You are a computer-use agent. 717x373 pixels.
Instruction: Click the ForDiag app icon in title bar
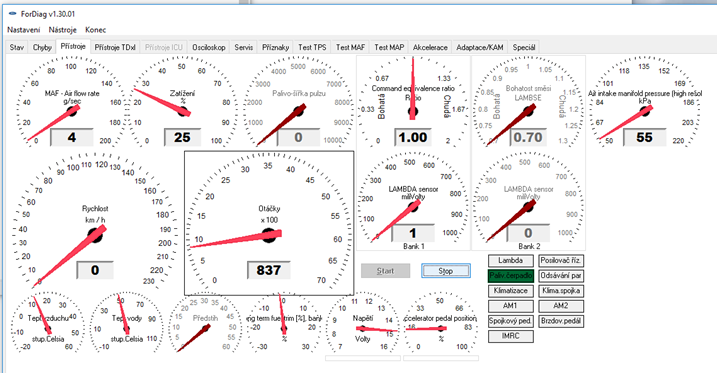[x=12, y=14]
